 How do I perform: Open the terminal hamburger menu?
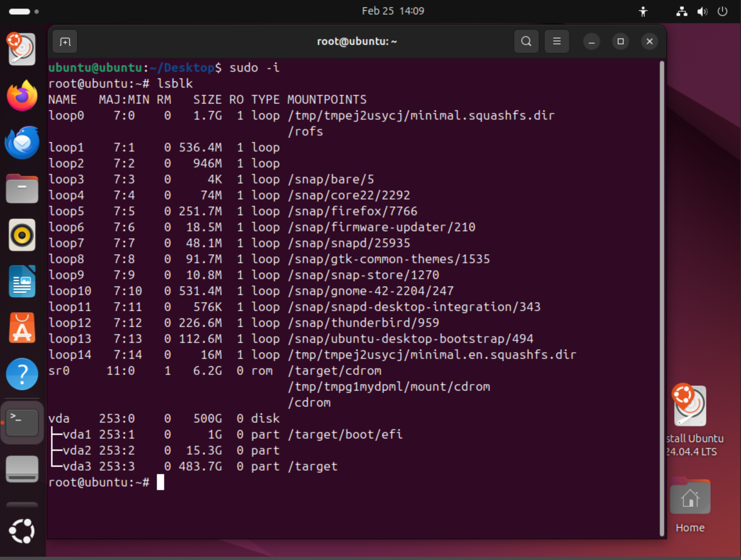point(557,41)
